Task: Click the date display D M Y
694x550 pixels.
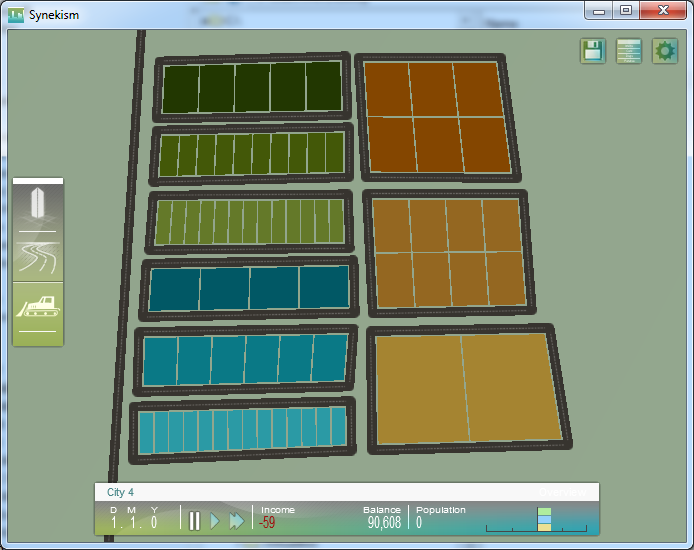Action: click(134, 518)
